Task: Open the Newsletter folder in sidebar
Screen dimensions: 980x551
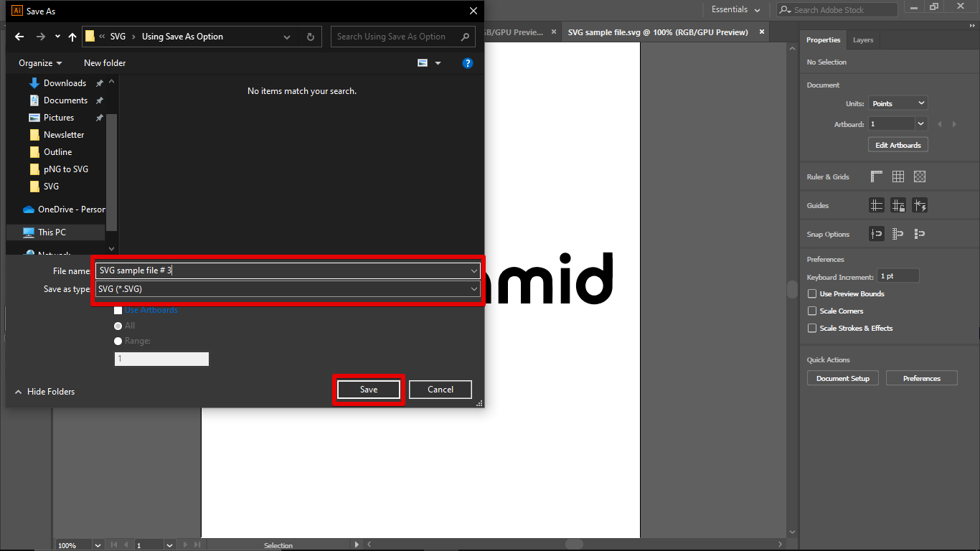Action: click(64, 135)
